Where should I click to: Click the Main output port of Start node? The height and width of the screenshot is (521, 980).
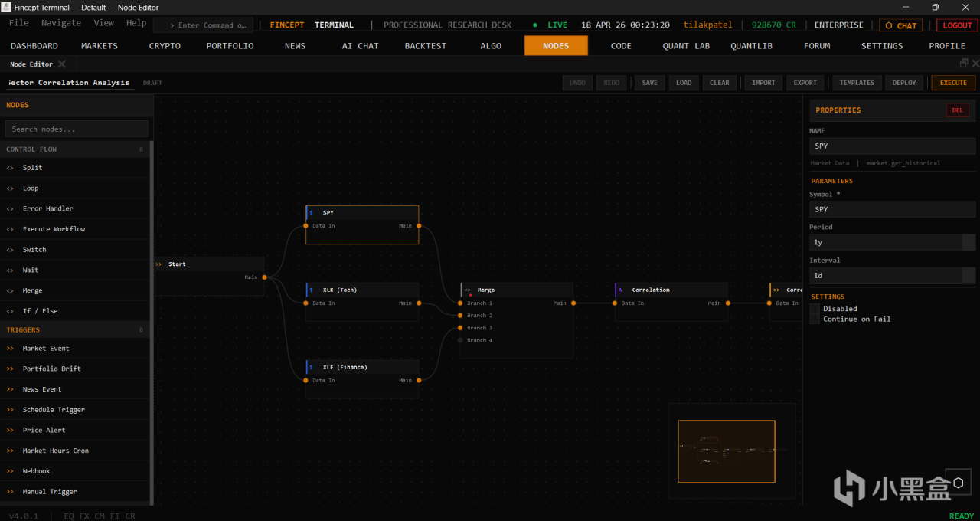[264, 277]
